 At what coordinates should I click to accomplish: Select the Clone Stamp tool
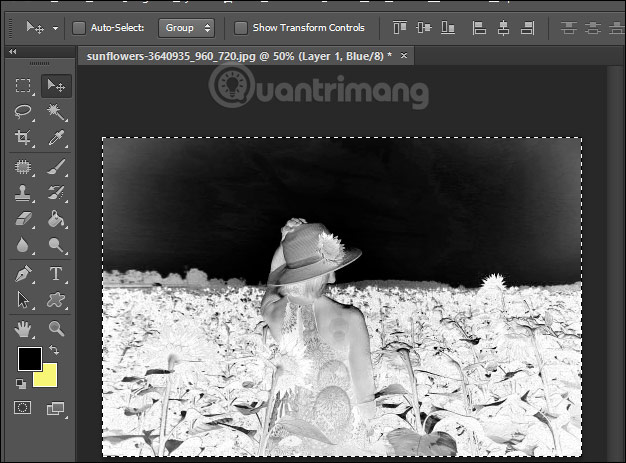click(23, 192)
